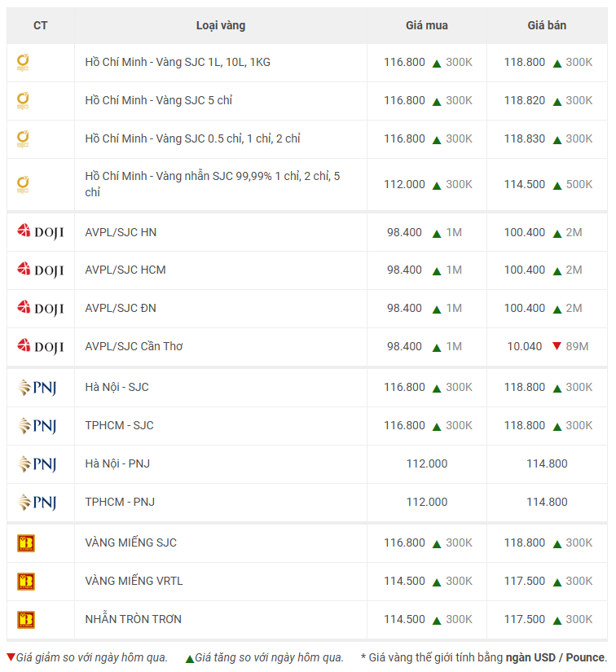The height and width of the screenshot is (672, 616).
Task: Click the 112.000 buy price in the Hà Nội - PNJ row
Action: pyautogui.click(x=427, y=463)
